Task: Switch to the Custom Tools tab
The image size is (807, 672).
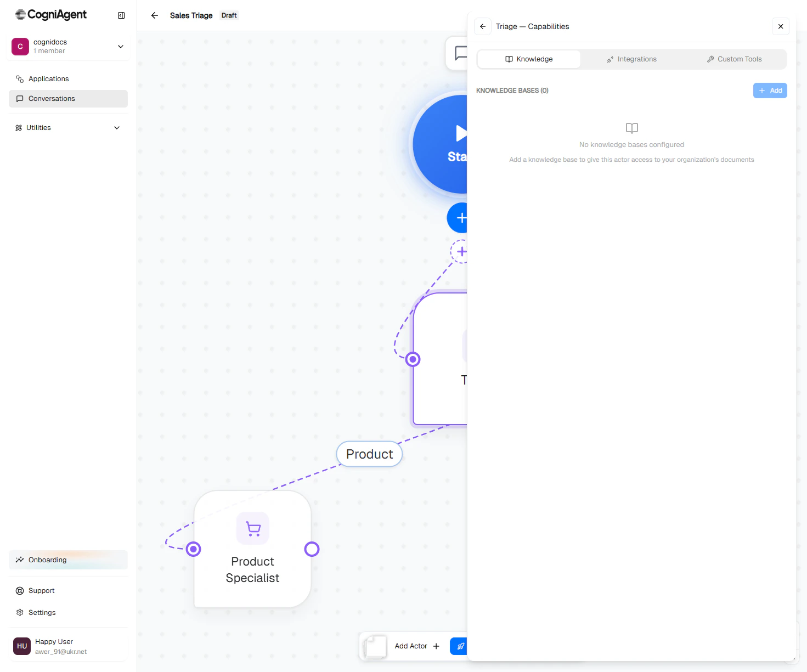Action: [x=734, y=59]
